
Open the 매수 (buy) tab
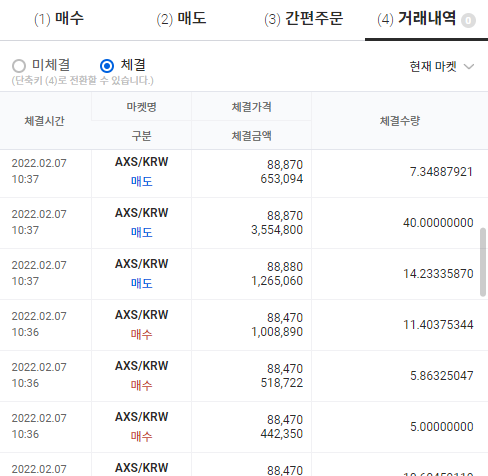point(59,18)
